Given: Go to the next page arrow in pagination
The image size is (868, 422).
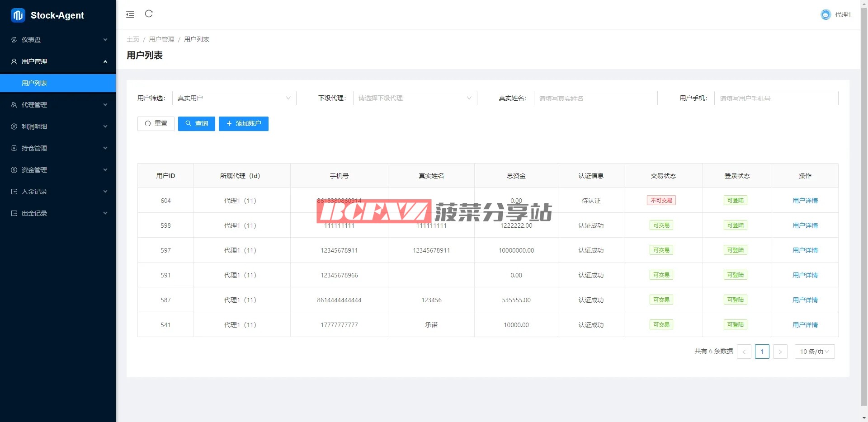Looking at the screenshot, I should pyautogui.click(x=780, y=352).
